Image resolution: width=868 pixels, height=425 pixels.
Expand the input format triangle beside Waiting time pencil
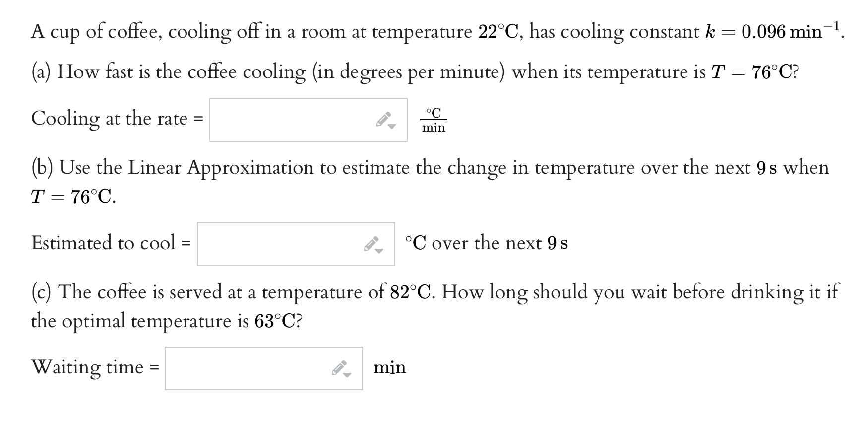click(347, 375)
